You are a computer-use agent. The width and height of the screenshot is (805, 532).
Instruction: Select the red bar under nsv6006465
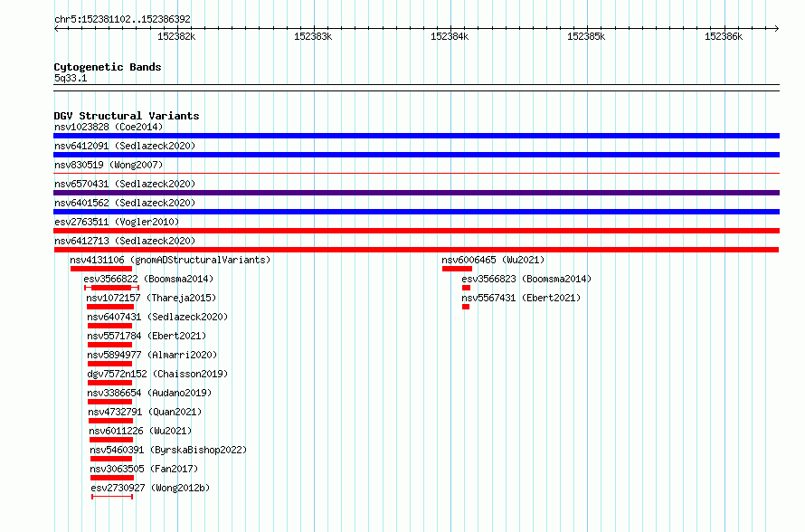(x=457, y=269)
